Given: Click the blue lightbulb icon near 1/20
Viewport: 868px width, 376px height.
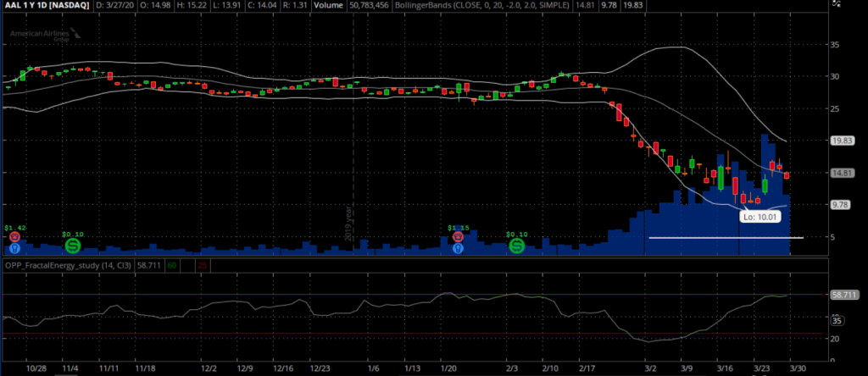Looking at the screenshot, I should (458, 248).
